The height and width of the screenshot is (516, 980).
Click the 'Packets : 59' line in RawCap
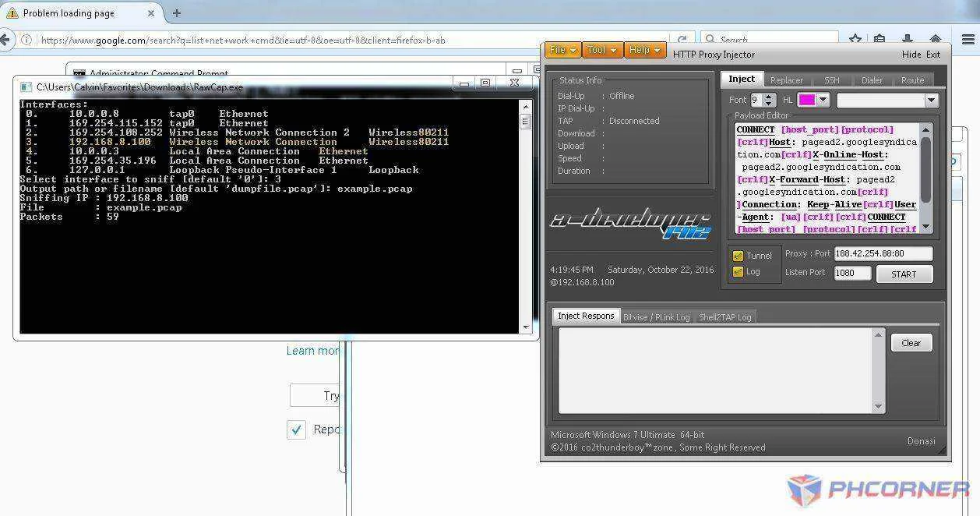[x=69, y=217]
